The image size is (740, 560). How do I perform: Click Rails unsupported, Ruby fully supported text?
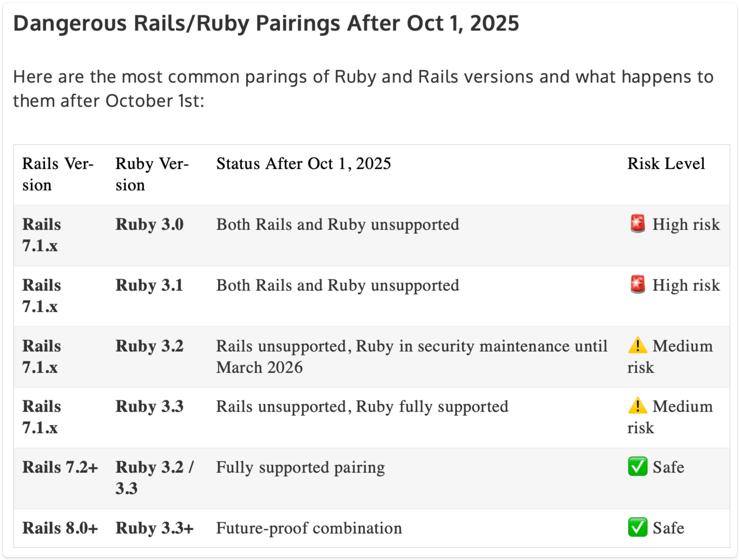[x=362, y=407]
